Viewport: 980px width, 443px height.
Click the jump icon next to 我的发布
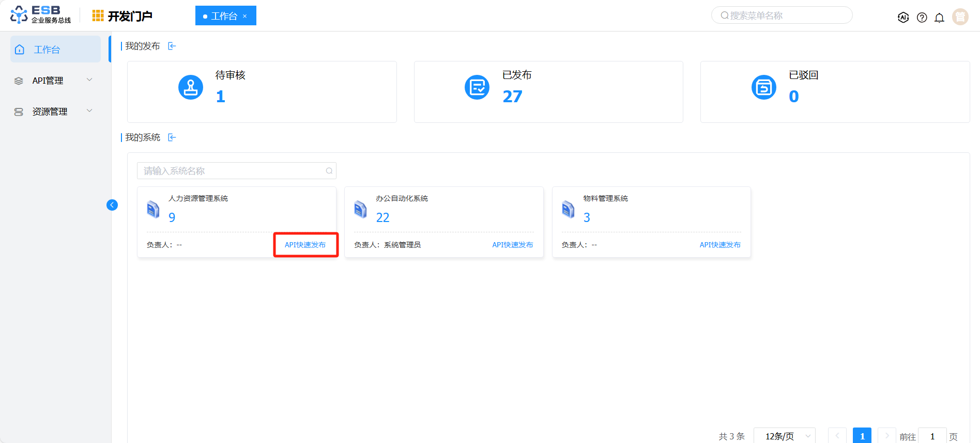172,46
